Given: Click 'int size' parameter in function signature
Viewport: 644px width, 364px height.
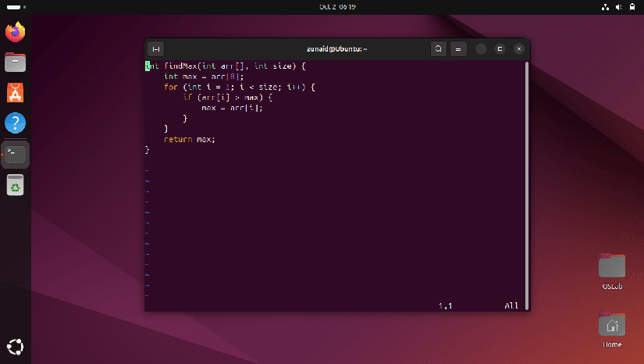Looking at the screenshot, I should [272, 66].
